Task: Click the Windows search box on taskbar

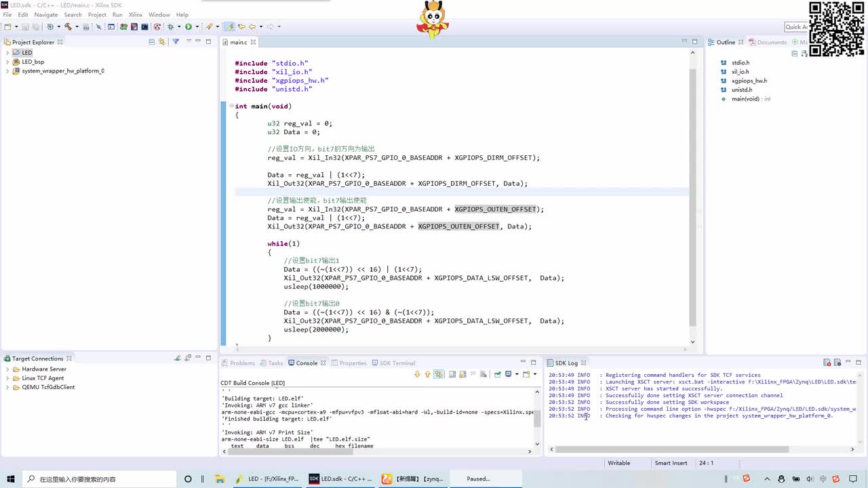Action: click(x=98, y=479)
